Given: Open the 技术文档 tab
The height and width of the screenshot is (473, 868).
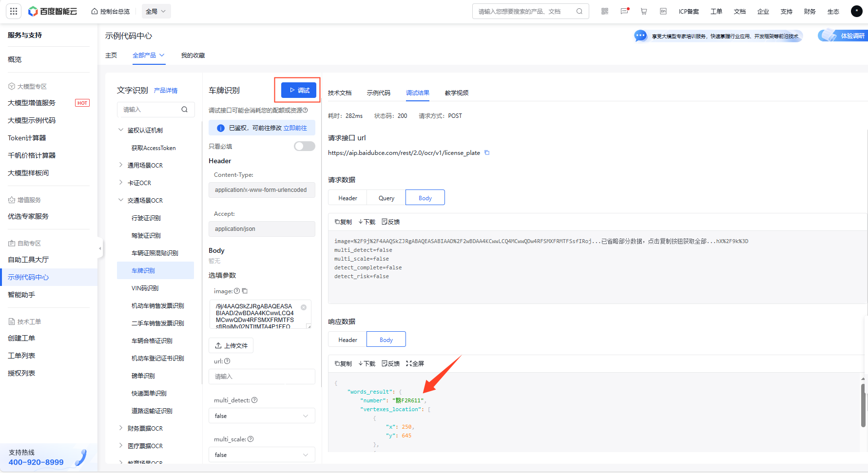Looking at the screenshot, I should pos(340,93).
